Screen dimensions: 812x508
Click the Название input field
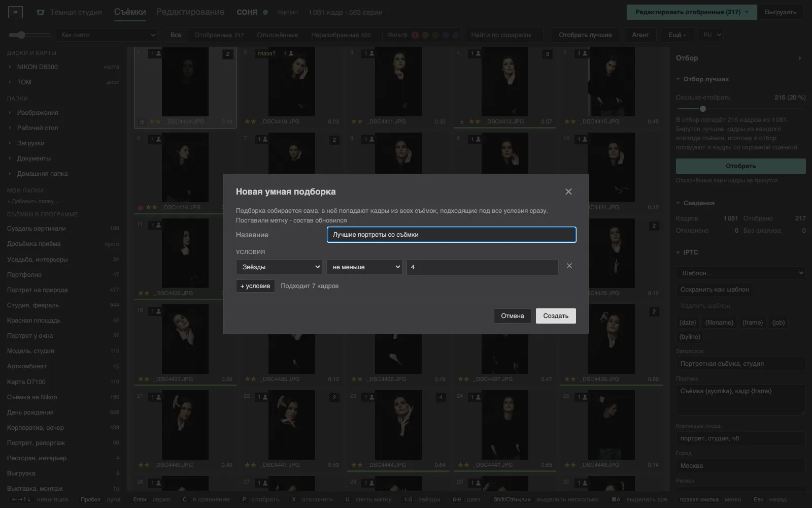click(x=452, y=235)
